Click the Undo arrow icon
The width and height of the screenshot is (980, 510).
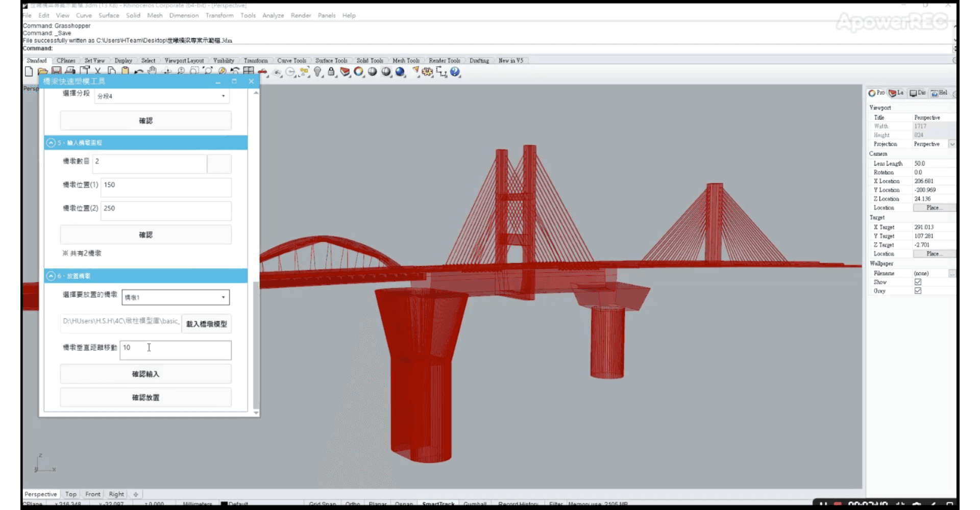(x=138, y=72)
